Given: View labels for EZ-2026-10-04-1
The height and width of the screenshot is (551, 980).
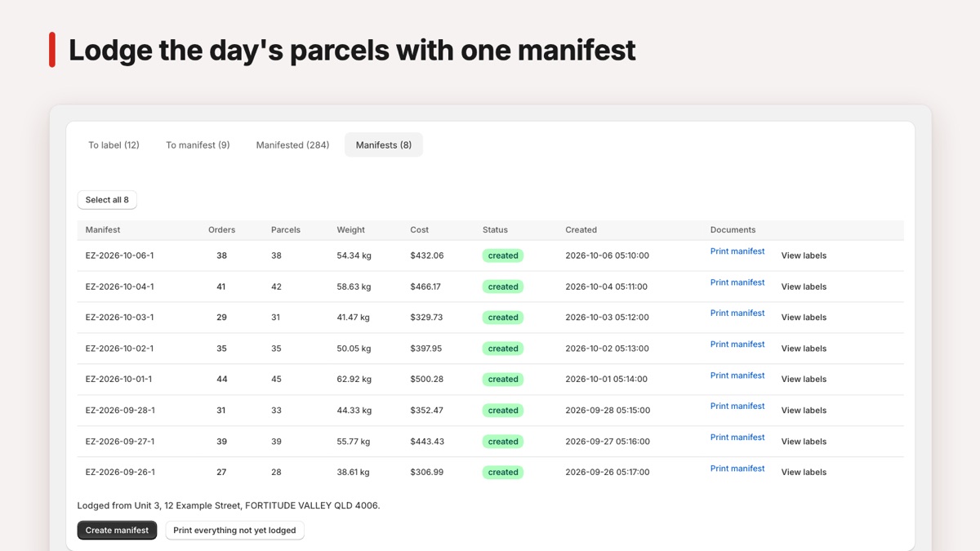Looking at the screenshot, I should 804,287.
